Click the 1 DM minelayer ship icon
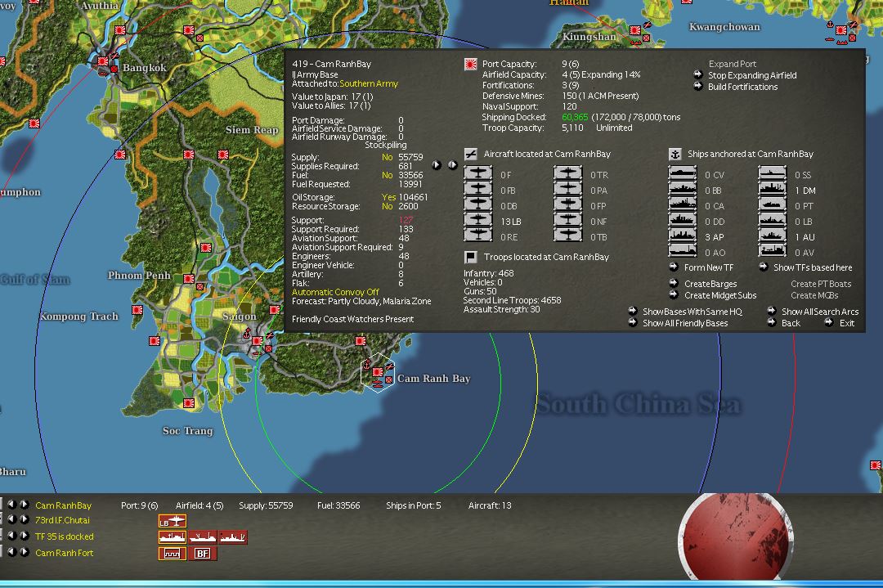883x588 pixels. click(x=773, y=189)
